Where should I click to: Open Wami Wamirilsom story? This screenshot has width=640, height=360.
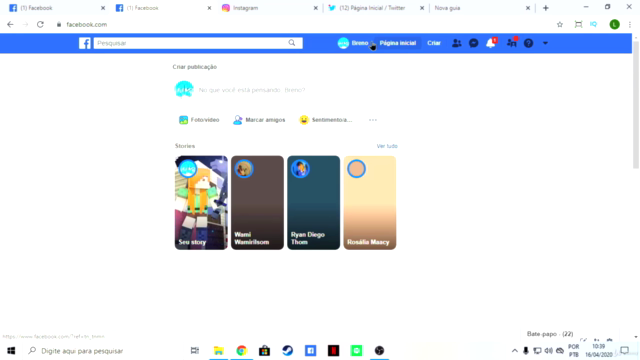257,202
